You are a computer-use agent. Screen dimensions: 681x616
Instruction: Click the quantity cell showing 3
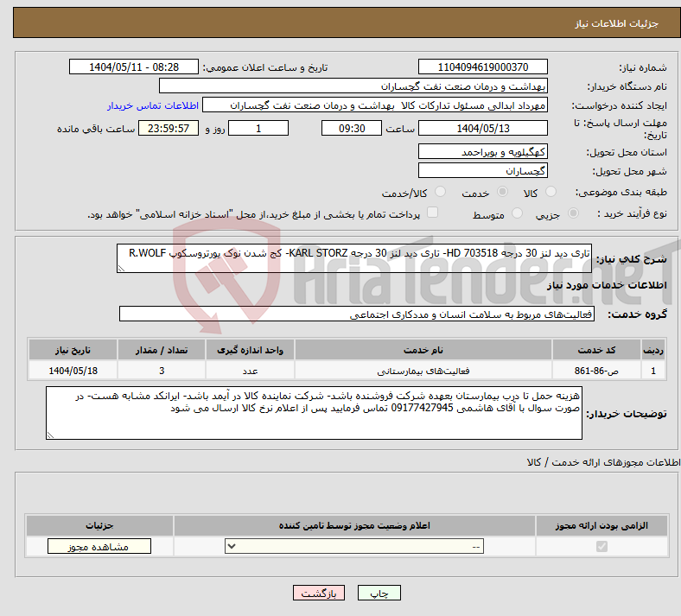(162, 371)
